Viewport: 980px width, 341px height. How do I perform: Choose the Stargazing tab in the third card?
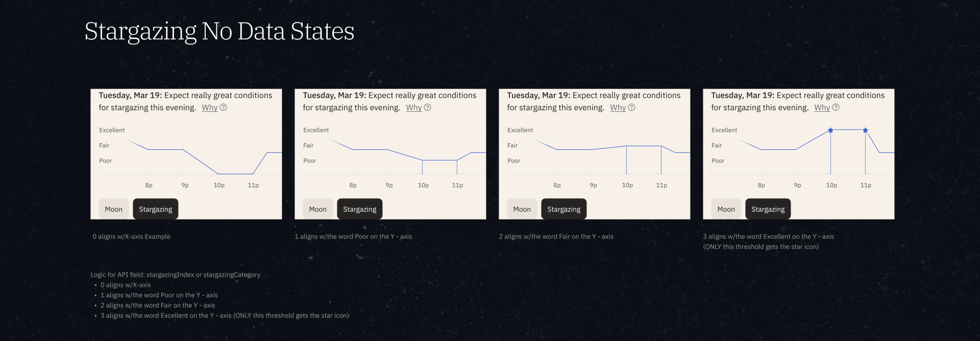point(564,209)
